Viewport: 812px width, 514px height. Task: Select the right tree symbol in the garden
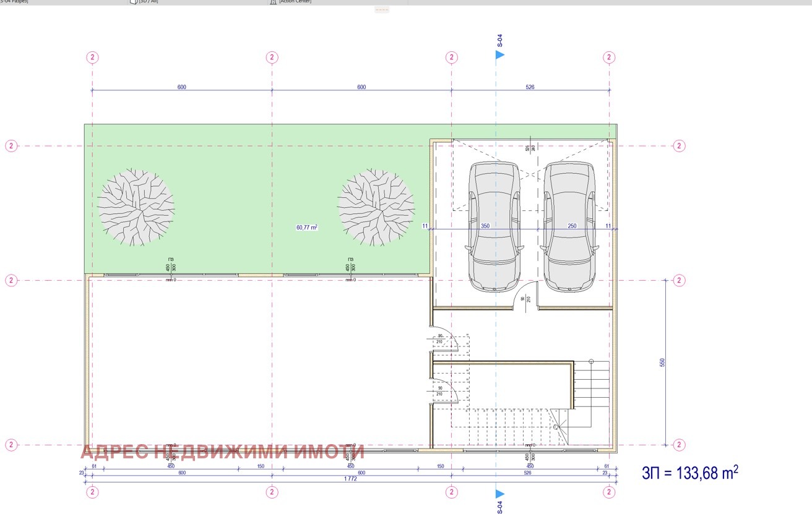click(376, 207)
